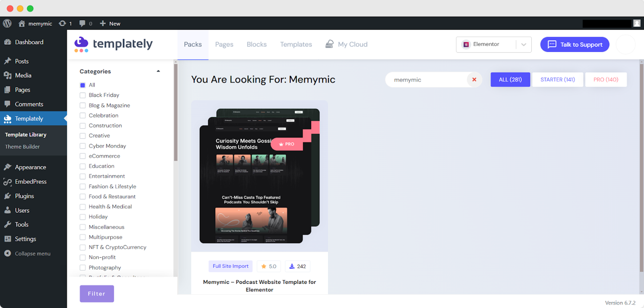Open the memymic site home icon
The height and width of the screenshot is (308, 644).
pyautogui.click(x=22, y=23)
